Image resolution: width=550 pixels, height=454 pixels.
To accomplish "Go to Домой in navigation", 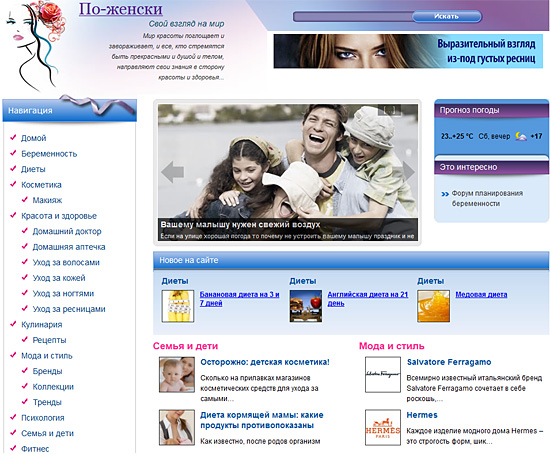I will (x=33, y=138).
